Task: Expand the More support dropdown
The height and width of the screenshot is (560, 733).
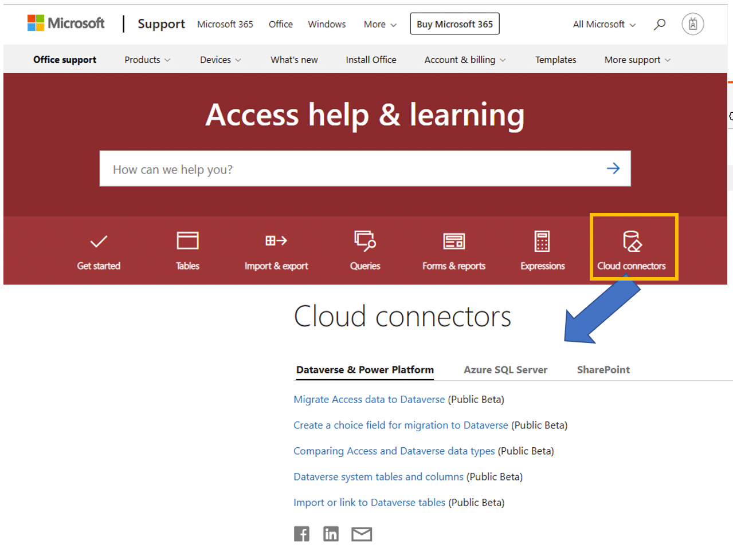Action: point(637,60)
